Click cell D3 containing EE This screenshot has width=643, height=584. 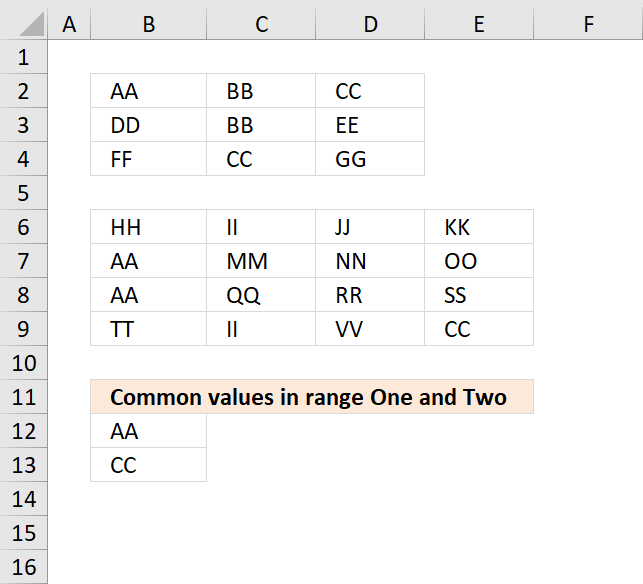tap(370, 125)
